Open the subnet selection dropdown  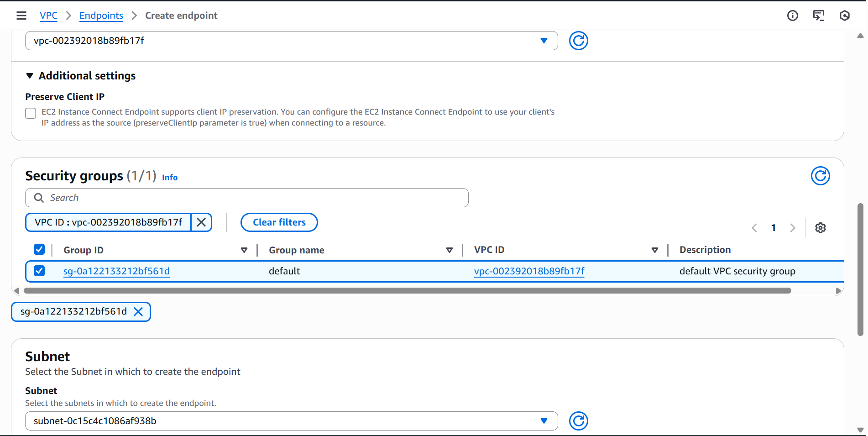291,421
